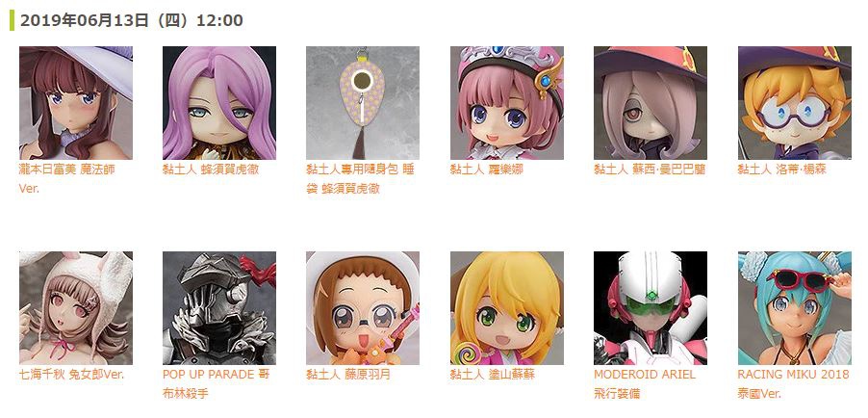Open the POP UP PARADE 哥布林殺手 link
This screenshot has height=418, width=868.
coord(217,384)
